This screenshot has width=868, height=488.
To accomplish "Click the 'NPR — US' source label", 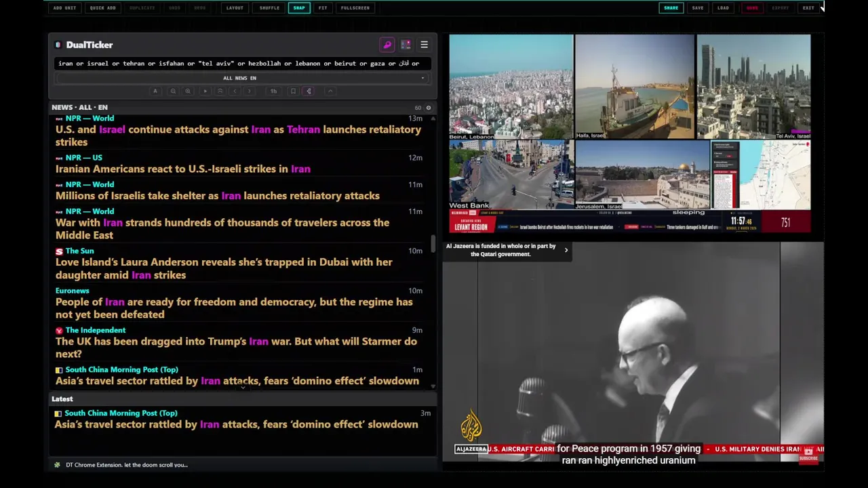I will click(83, 158).
